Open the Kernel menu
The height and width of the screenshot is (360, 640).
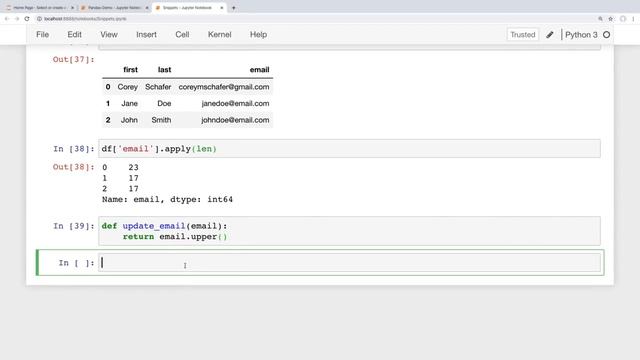pyautogui.click(x=220, y=35)
